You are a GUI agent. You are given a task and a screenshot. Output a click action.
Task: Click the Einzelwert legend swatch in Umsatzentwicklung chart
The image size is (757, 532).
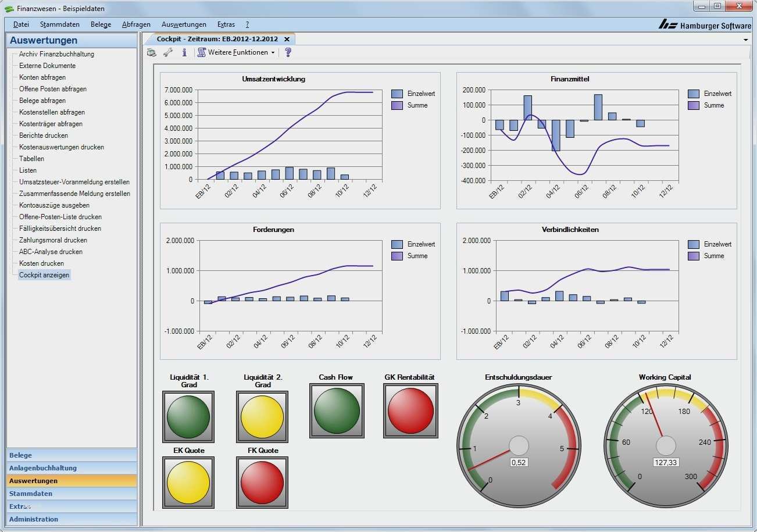click(x=397, y=94)
